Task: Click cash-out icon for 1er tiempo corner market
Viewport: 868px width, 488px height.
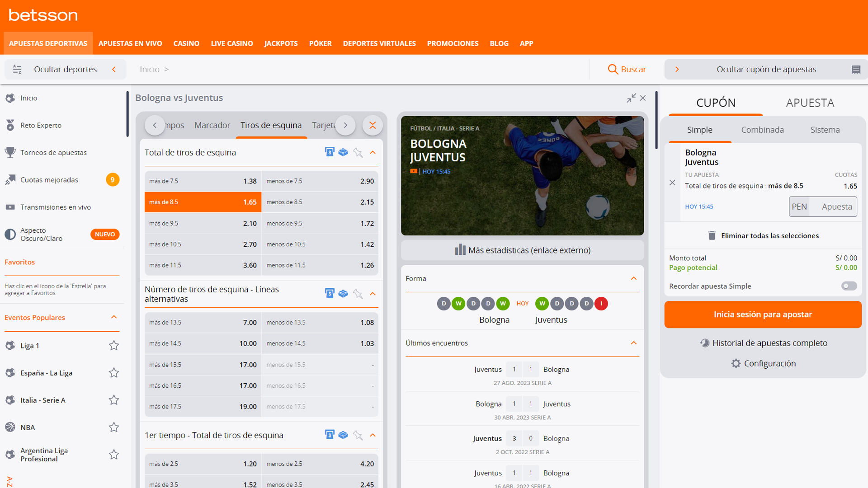Action: pyautogui.click(x=330, y=435)
